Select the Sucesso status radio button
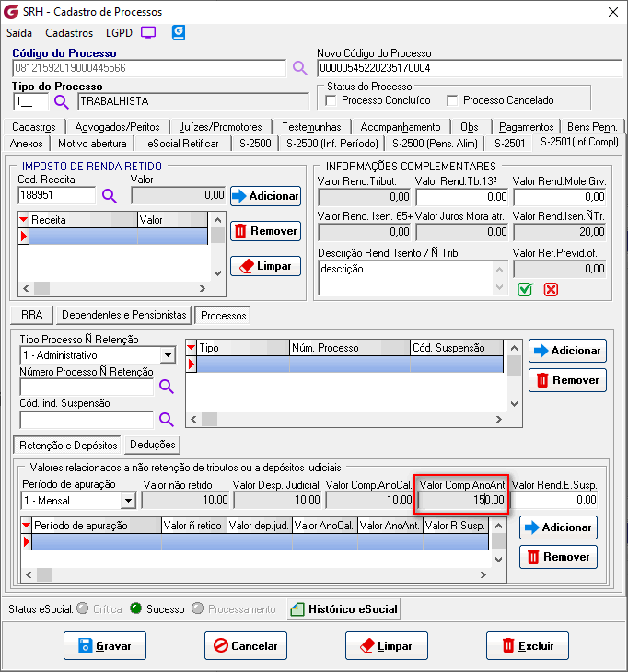The image size is (628, 672). pos(135,608)
